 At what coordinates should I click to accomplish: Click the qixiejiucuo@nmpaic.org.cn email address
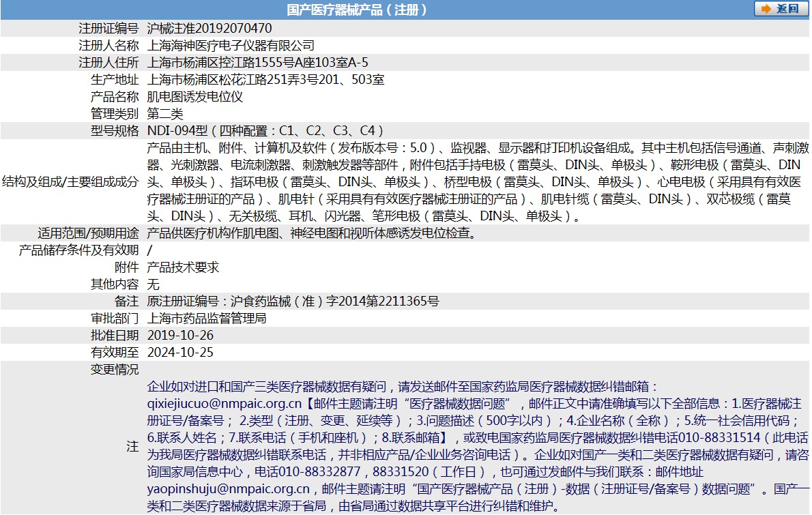tap(224, 403)
